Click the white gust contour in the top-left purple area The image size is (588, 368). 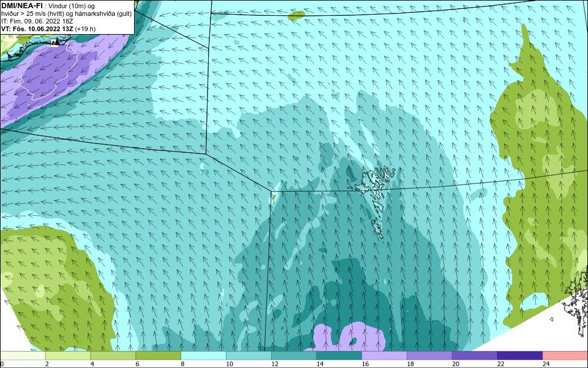(51, 71)
